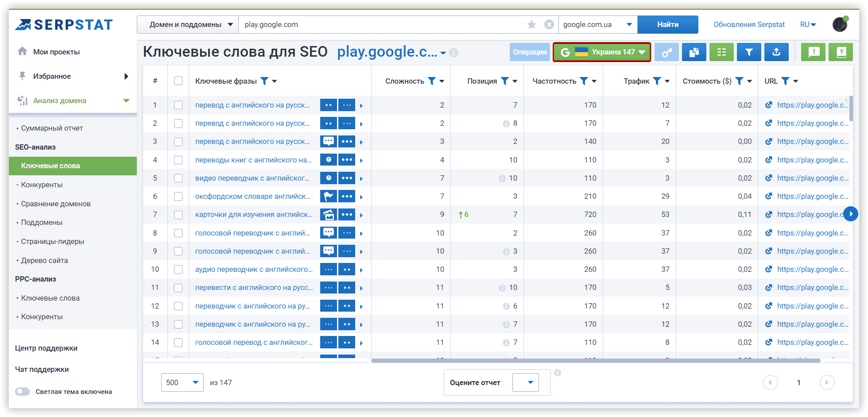
Task: Click the flag icon in row 6
Action: click(x=329, y=196)
